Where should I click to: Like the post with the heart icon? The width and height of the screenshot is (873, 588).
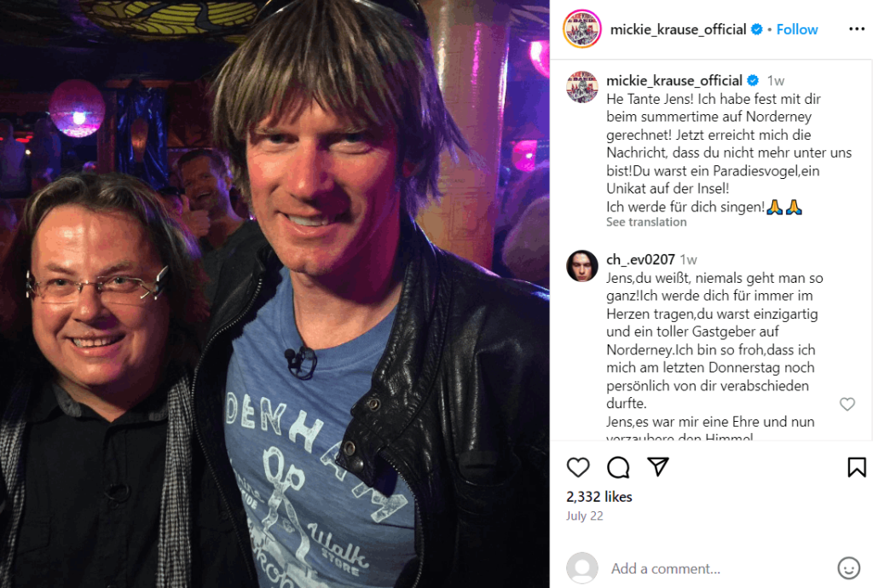578,467
